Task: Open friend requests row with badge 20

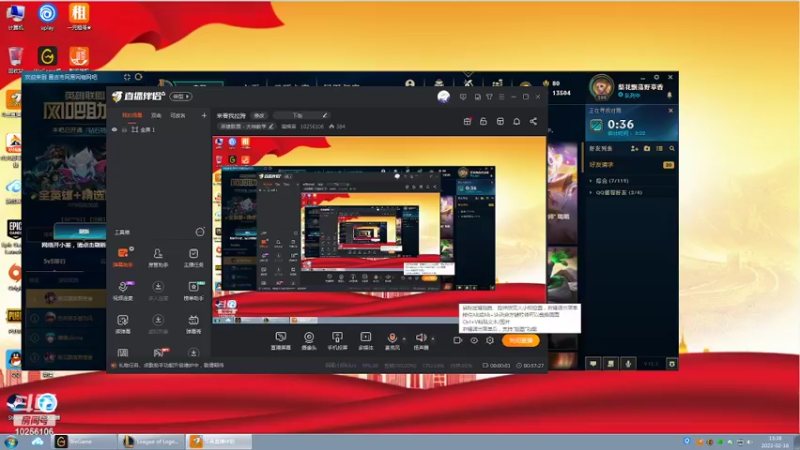Action: click(631, 165)
